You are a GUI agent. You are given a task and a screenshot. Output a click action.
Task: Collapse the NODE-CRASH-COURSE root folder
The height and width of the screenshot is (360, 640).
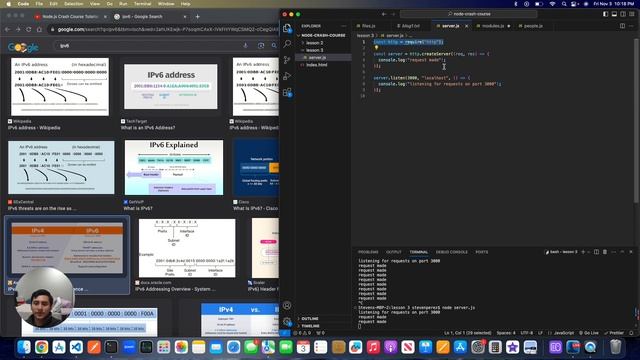[322, 36]
